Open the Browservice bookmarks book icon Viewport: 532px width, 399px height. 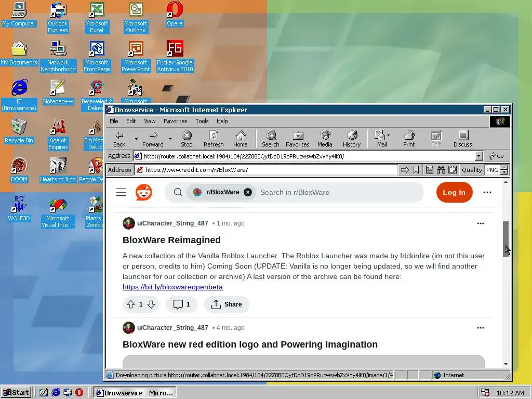(x=430, y=170)
